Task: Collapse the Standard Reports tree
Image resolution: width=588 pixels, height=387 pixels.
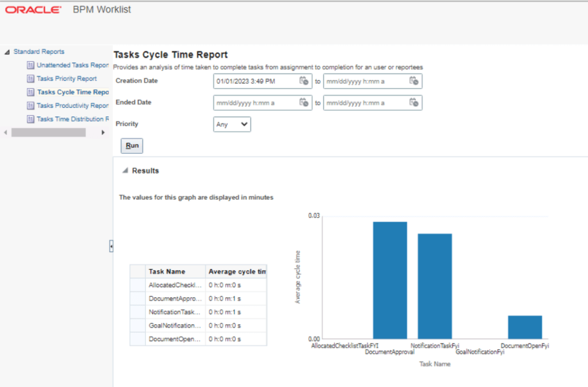Action: click(6, 51)
